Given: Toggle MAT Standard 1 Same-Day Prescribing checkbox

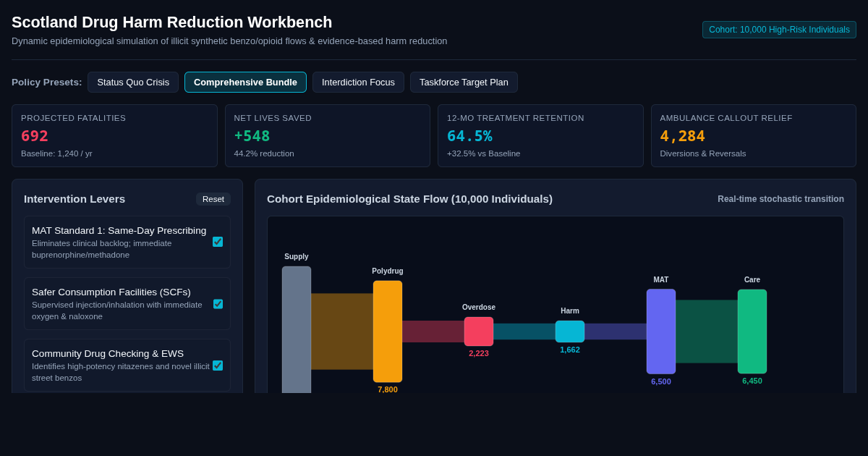Looking at the screenshot, I should [218, 242].
